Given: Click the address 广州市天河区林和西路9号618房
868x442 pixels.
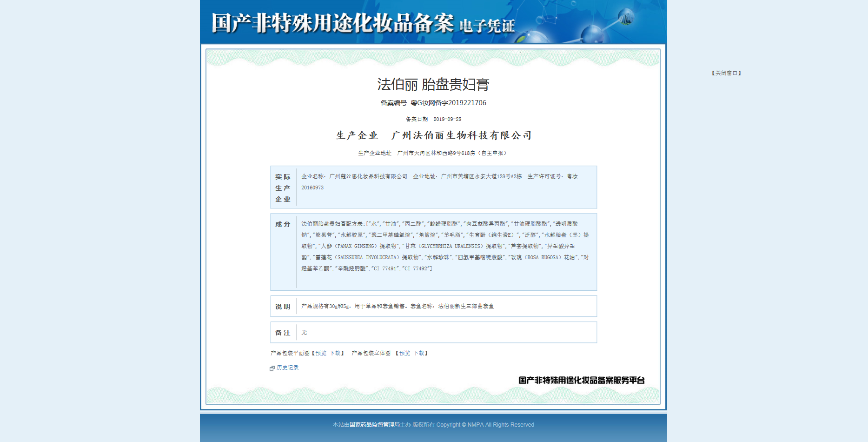Looking at the screenshot, I should (x=436, y=153).
